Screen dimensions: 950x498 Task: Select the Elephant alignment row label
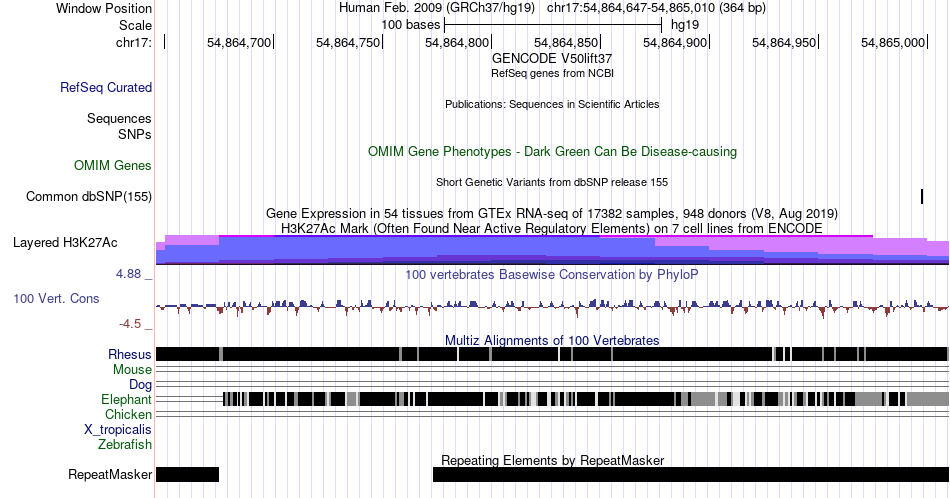[127, 399]
